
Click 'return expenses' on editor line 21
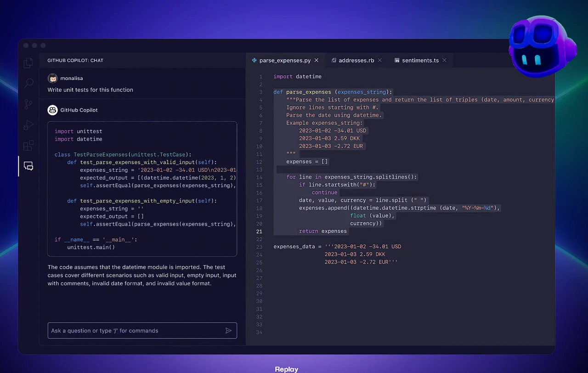323,231
